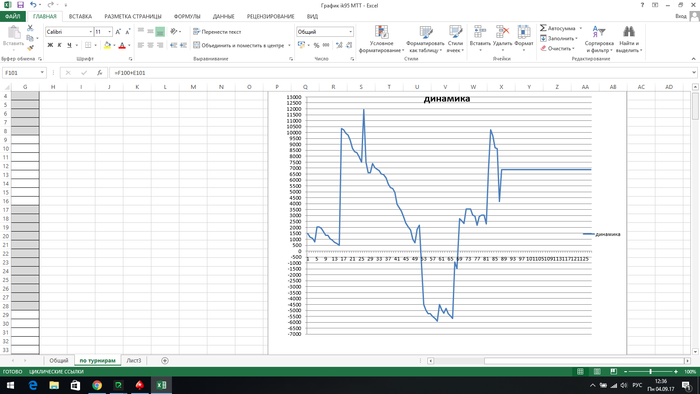Screen dimensions: 700x394
Task: Increase decimal places
Action: point(339,45)
